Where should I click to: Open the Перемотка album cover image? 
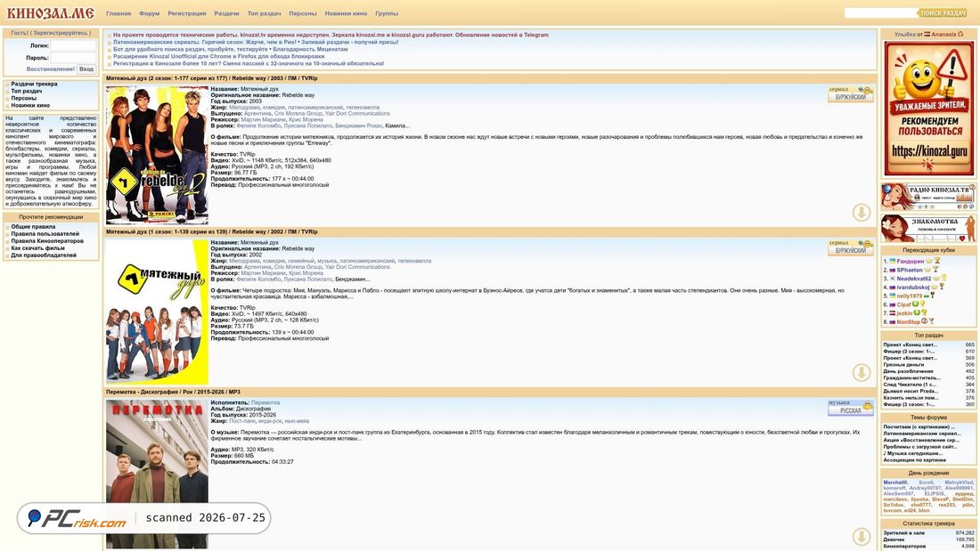(x=157, y=474)
